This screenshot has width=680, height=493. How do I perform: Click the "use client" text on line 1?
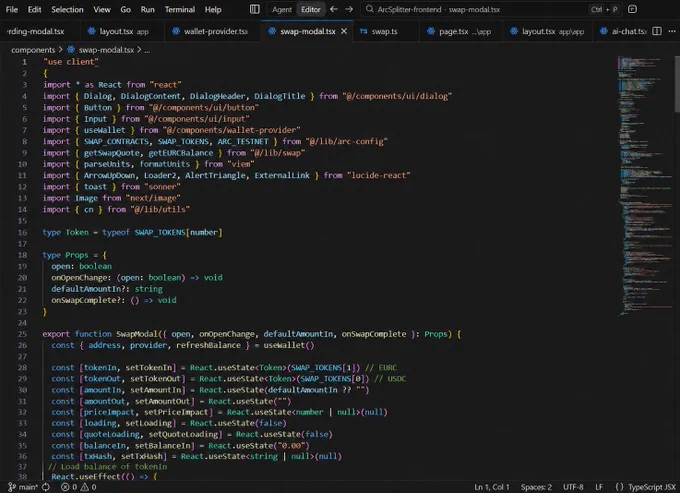coord(71,62)
